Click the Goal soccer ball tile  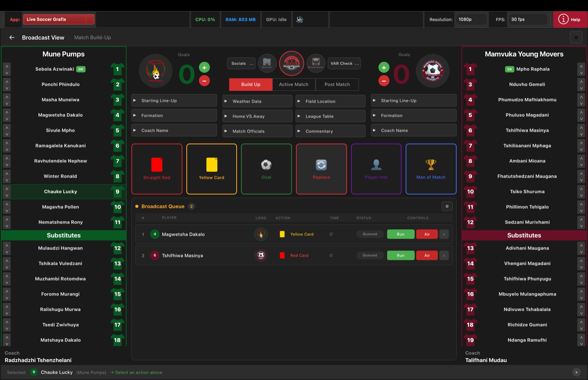(x=266, y=169)
